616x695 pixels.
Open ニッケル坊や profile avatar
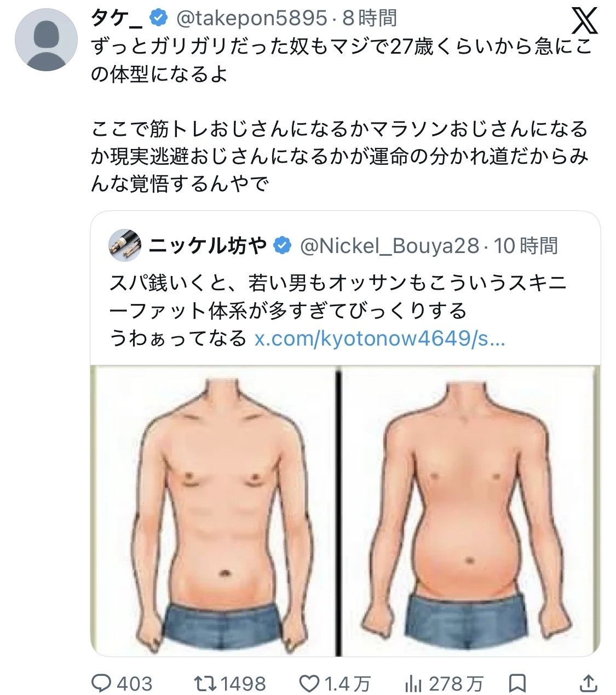tap(125, 245)
